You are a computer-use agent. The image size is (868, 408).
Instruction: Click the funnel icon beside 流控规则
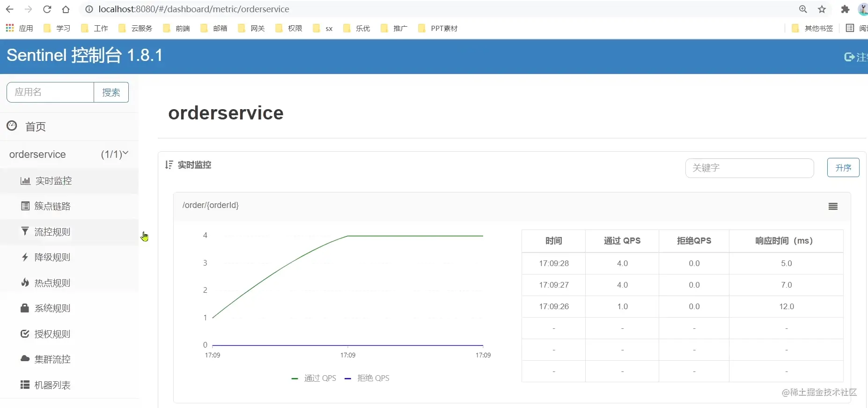click(25, 231)
